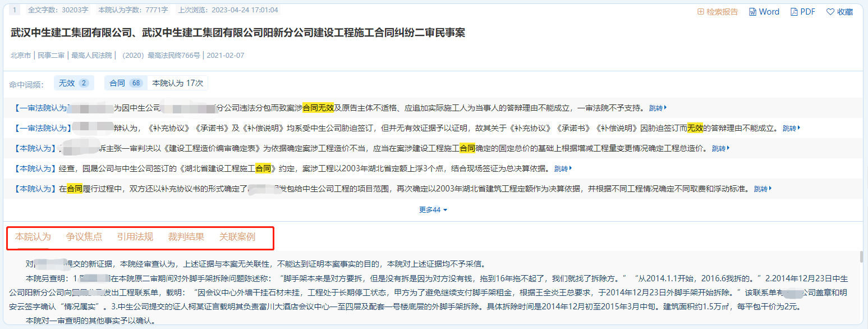This screenshot has width=868, height=329.
Task: View the 关联案例 tab
Action: tap(237, 237)
